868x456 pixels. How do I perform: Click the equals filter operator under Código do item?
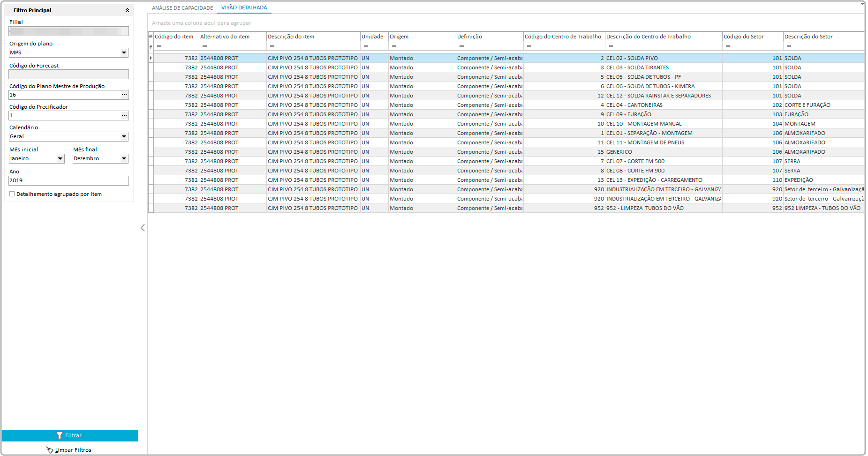coord(159,46)
